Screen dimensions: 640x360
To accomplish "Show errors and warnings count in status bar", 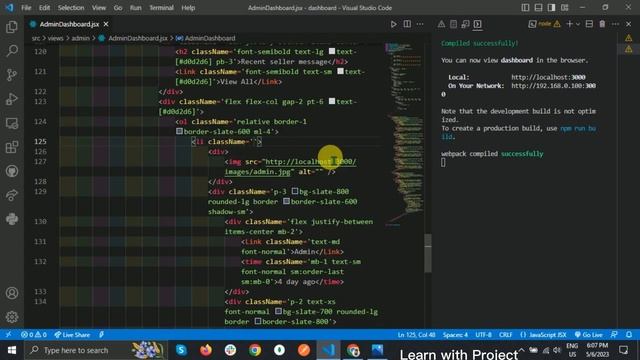I will 34,334.
